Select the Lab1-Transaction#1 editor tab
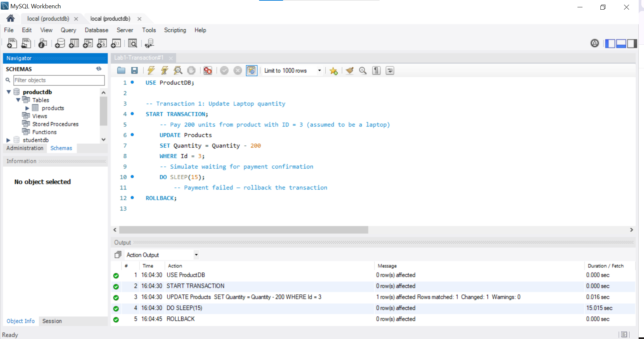Screen dimensions: 644x339 point(139,58)
